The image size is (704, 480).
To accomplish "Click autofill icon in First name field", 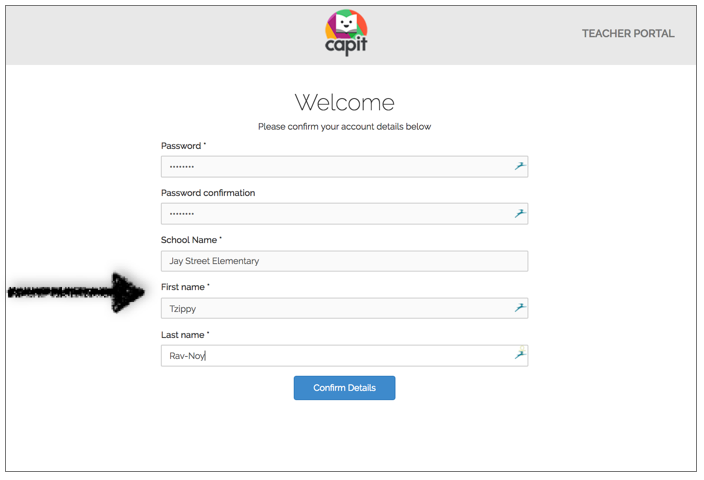I will 519,308.
